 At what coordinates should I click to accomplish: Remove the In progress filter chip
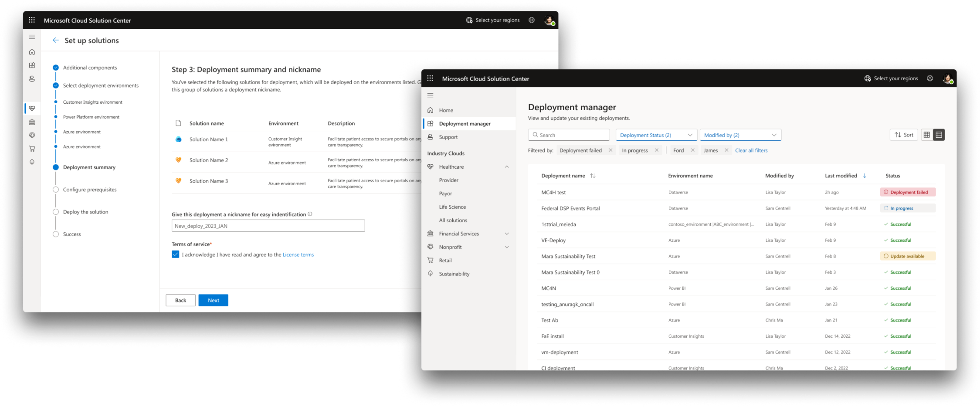click(656, 150)
